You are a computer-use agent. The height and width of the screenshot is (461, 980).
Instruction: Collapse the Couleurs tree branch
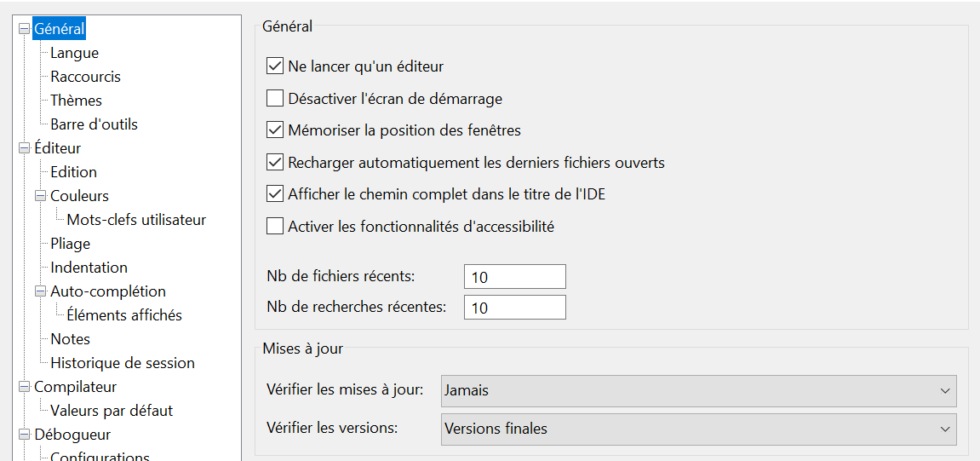coord(41,196)
